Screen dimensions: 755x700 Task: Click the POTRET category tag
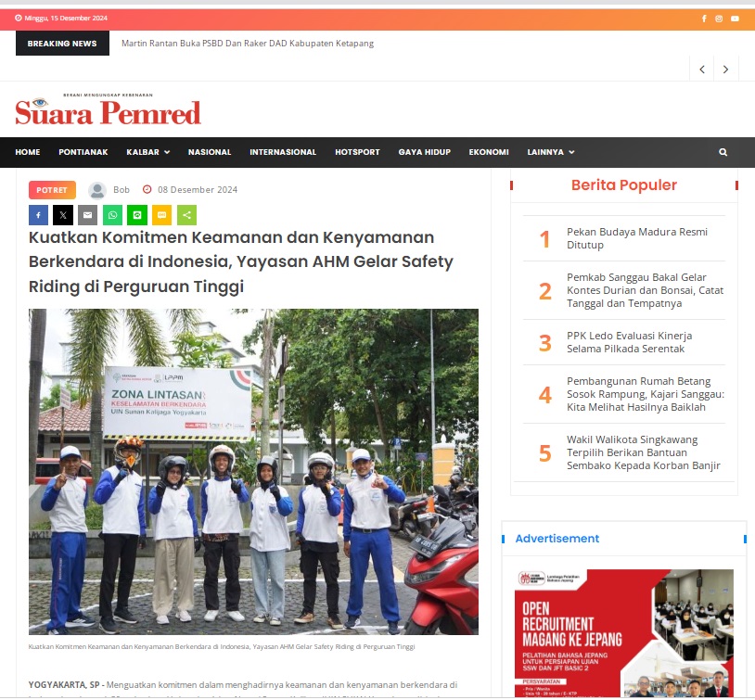tap(52, 190)
